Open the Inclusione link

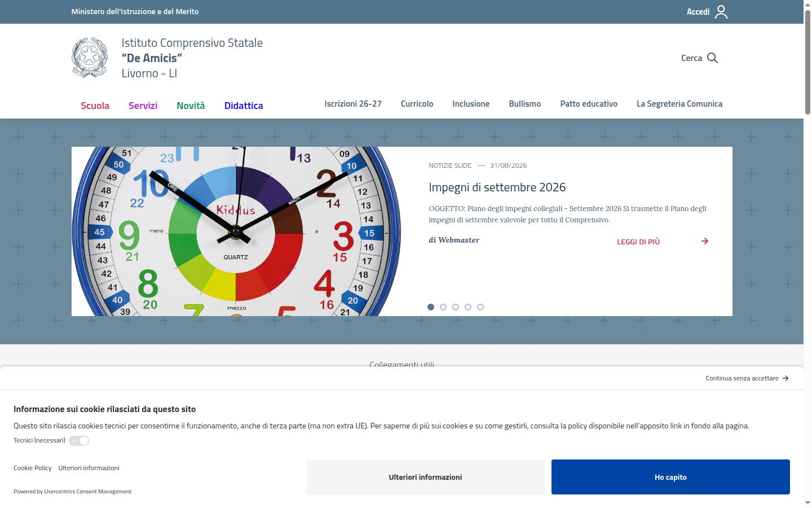[471, 104]
